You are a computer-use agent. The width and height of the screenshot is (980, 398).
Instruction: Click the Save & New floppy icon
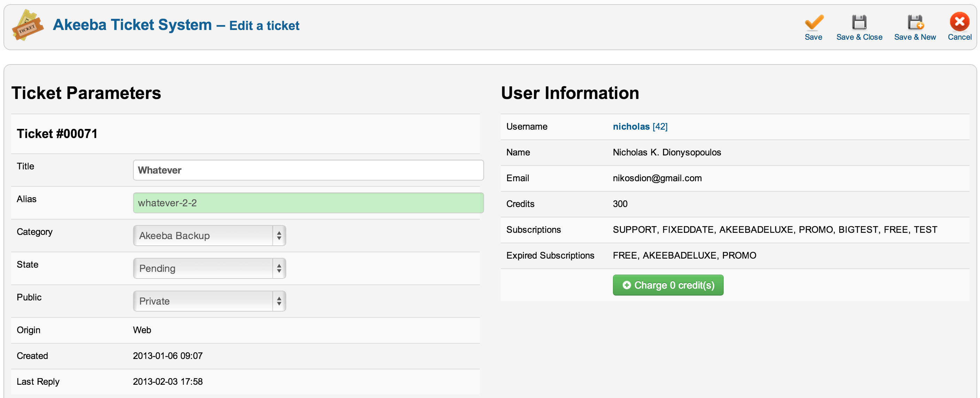[915, 22]
